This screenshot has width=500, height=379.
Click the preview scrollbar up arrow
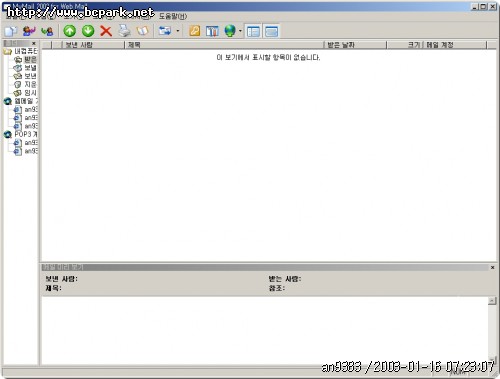tap(492, 301)
